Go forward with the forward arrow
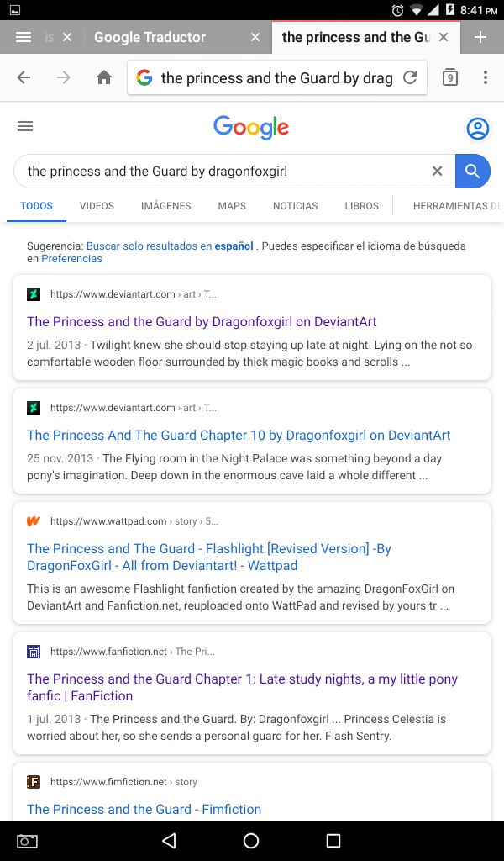Screen dimensions: 504x861 tap(64, 78)
